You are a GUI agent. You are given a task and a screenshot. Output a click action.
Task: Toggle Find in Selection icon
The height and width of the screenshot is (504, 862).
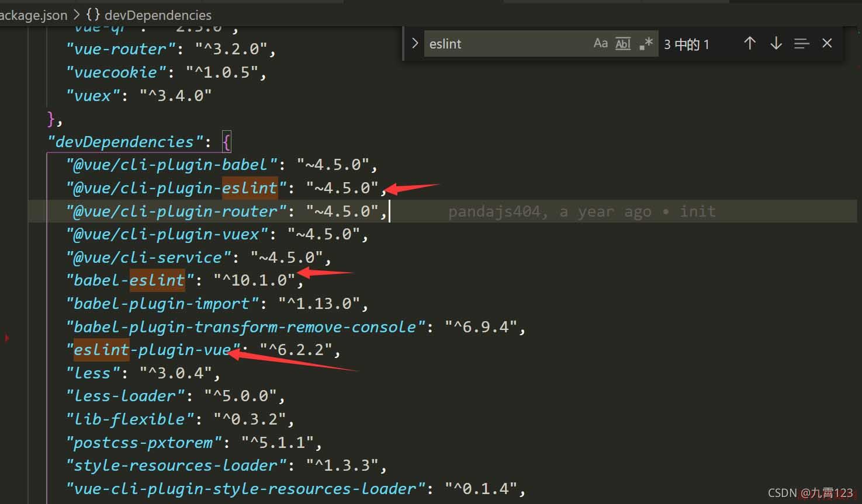[802, 43]
